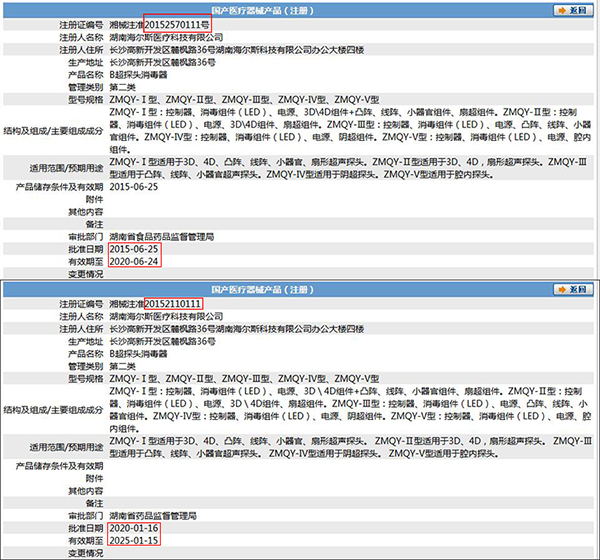
Task: Click the 产品储存条件及有效期 value in upper record
Action: click(x=134, y=186)
